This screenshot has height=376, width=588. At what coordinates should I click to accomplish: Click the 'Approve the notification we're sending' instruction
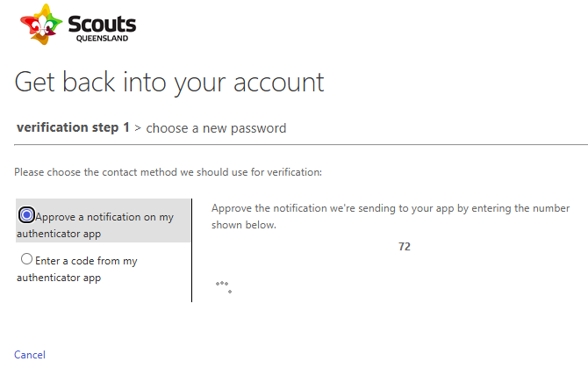[x=391, y=208]
